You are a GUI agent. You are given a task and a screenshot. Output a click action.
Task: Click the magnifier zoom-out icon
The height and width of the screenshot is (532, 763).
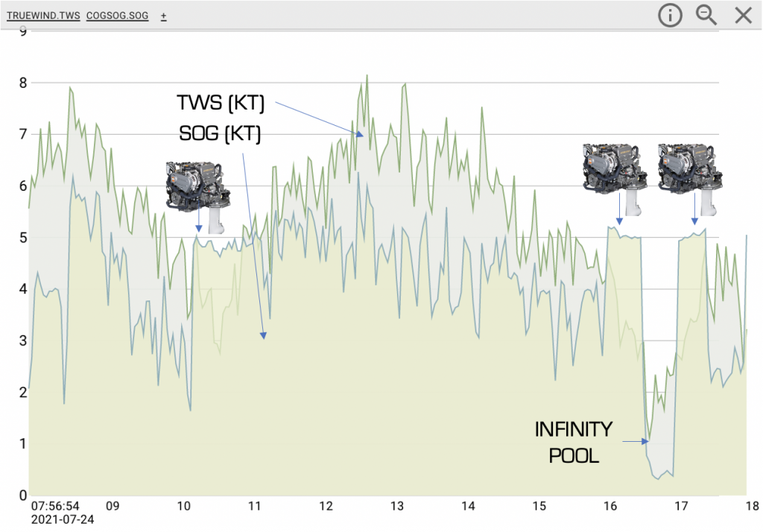point(706,15)
